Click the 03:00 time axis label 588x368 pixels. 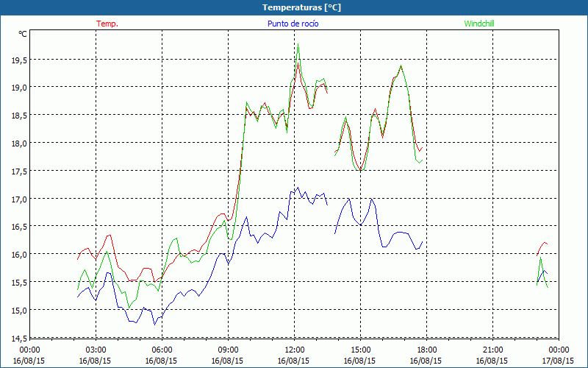pos(96,350)
